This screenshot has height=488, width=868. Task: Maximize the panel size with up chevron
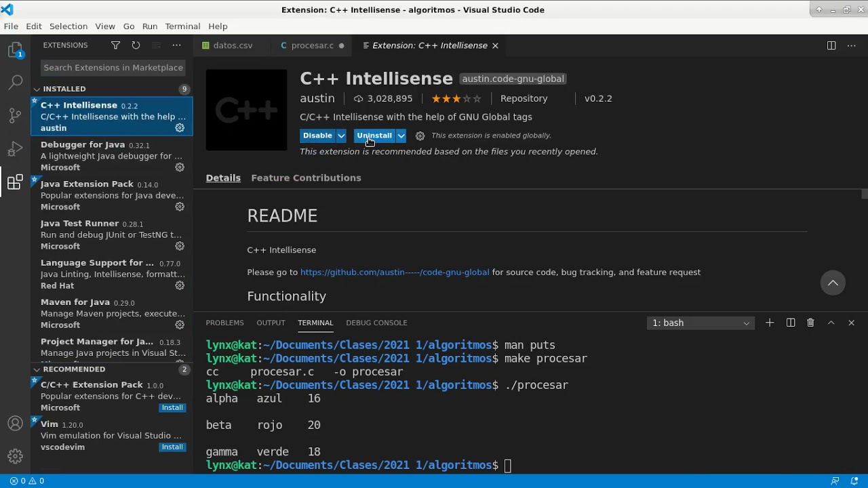pos(831,323)
